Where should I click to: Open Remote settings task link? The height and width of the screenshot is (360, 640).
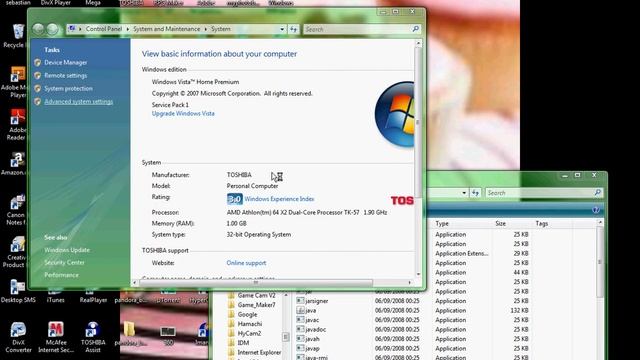[66, 76]
